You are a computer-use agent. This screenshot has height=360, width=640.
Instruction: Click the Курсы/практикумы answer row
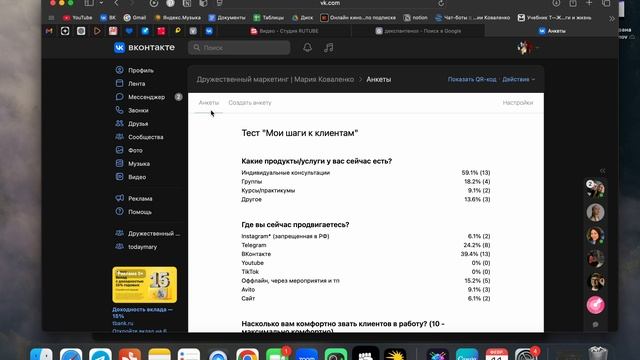click(366, 191)
